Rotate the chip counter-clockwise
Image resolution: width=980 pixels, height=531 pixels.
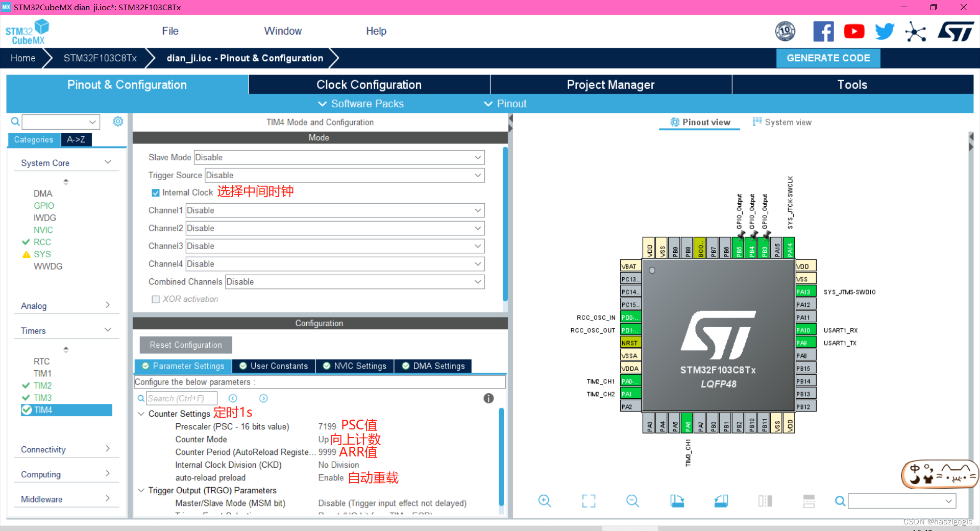click(721, 501)
